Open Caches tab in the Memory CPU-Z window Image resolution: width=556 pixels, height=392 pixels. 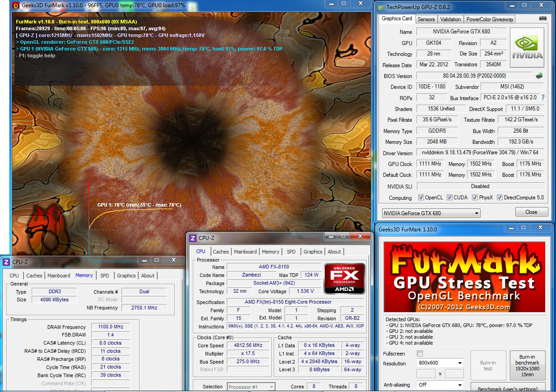point(34,276)
